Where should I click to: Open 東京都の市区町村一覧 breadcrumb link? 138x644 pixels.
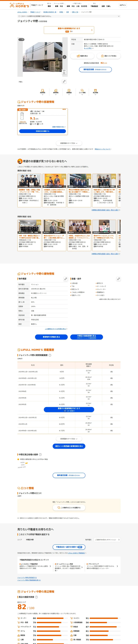(50, 12)
